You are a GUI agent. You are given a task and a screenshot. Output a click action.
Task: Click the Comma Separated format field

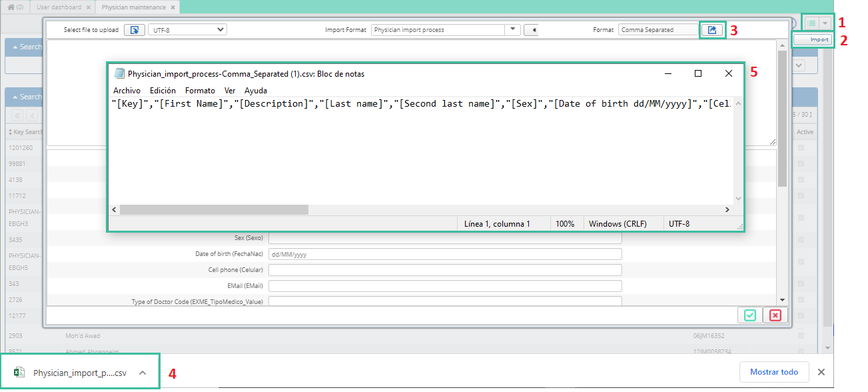point(658,30)
